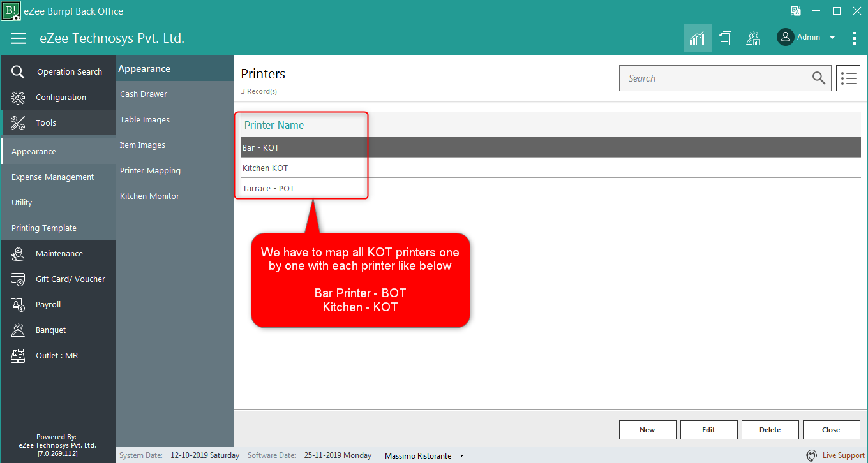Click the Configuration gear icon
Screen dimensions: 868x463
tap(18, 98)
